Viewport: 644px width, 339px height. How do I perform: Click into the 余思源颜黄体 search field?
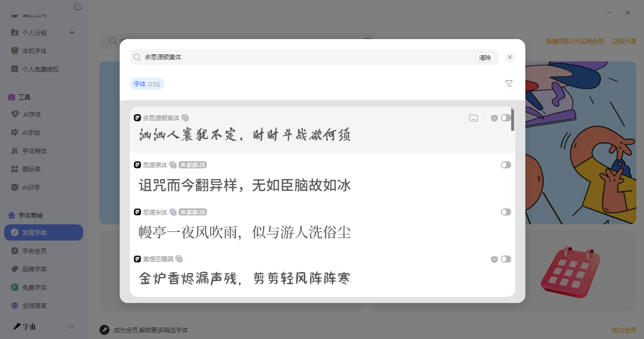(x=304, y=57)
